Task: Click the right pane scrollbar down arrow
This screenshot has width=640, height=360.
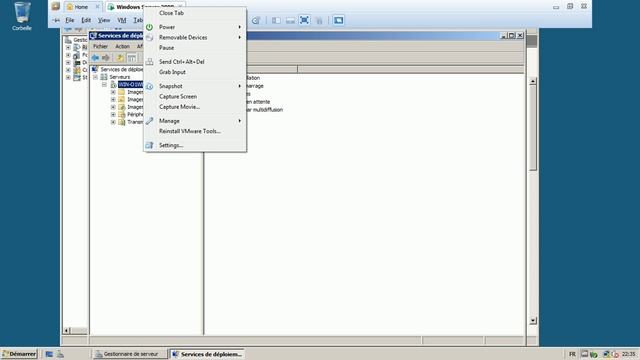Action: (533, 320)
